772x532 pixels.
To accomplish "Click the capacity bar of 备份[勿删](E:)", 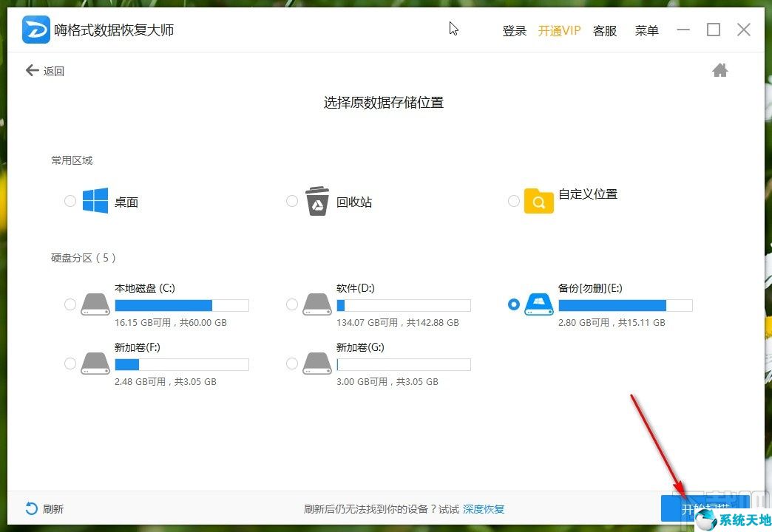I will 625,304.
